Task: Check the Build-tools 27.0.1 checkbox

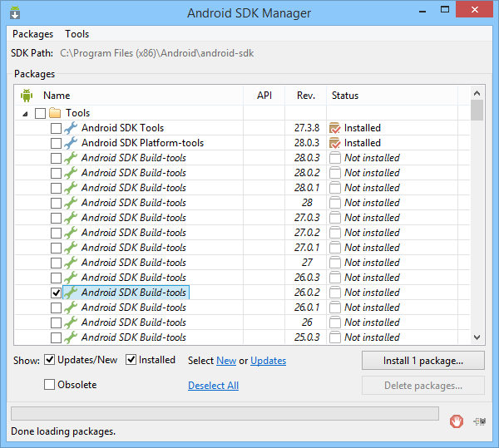Action: tap(56, 248)
